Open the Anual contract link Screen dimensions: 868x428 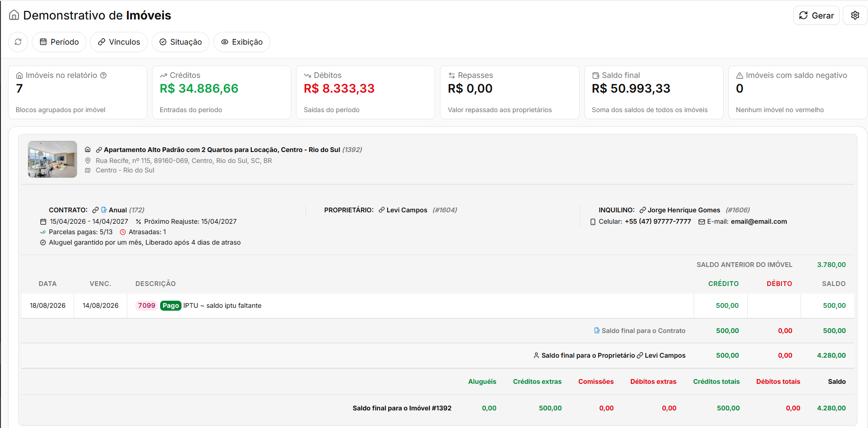tap(118, 210)
